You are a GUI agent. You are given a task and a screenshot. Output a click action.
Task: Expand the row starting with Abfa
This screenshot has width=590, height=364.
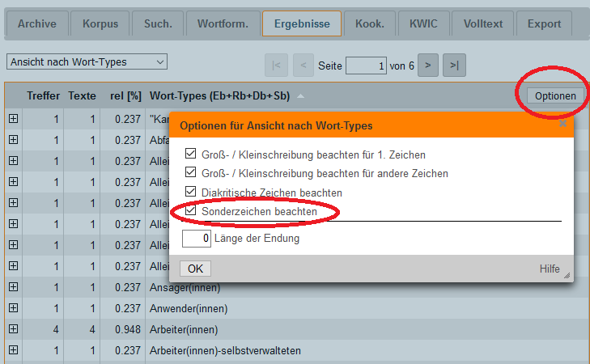(x=13, y=140)
